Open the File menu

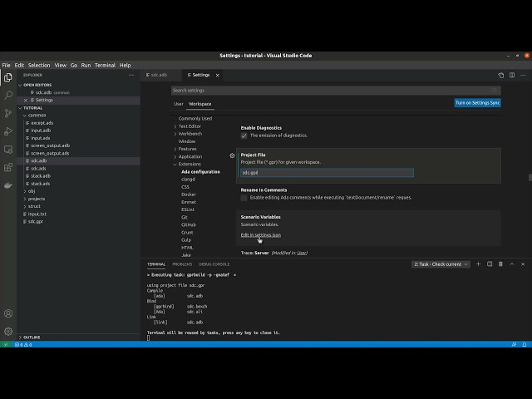click(x=6, y=65)
